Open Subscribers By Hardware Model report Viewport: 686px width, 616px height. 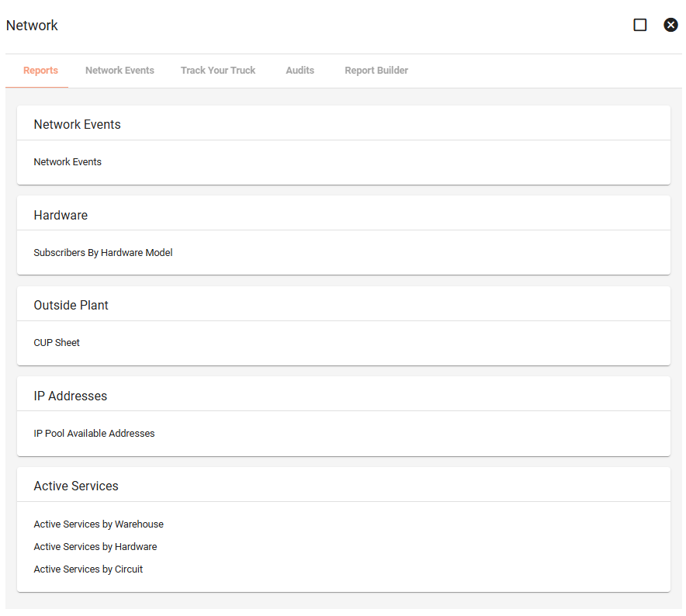[102, 252]
